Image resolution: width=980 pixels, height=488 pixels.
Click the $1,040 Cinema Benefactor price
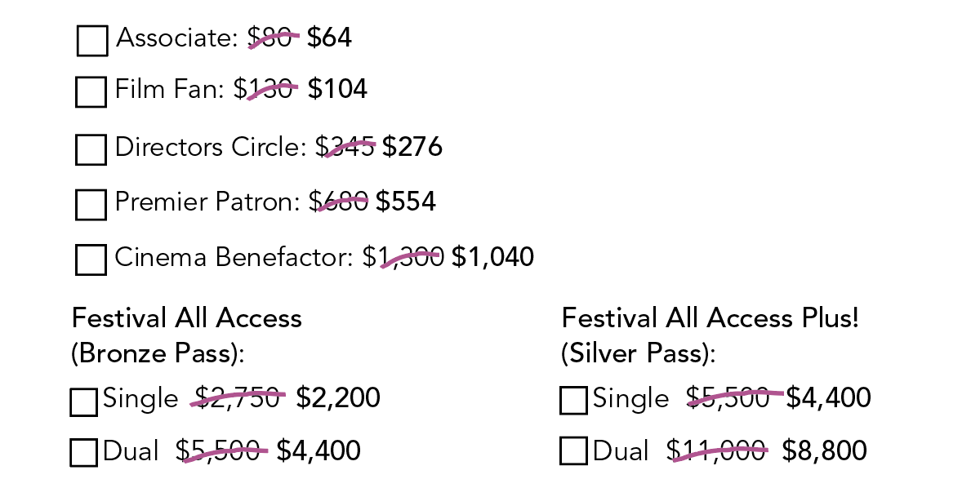[x=493, y=257]
